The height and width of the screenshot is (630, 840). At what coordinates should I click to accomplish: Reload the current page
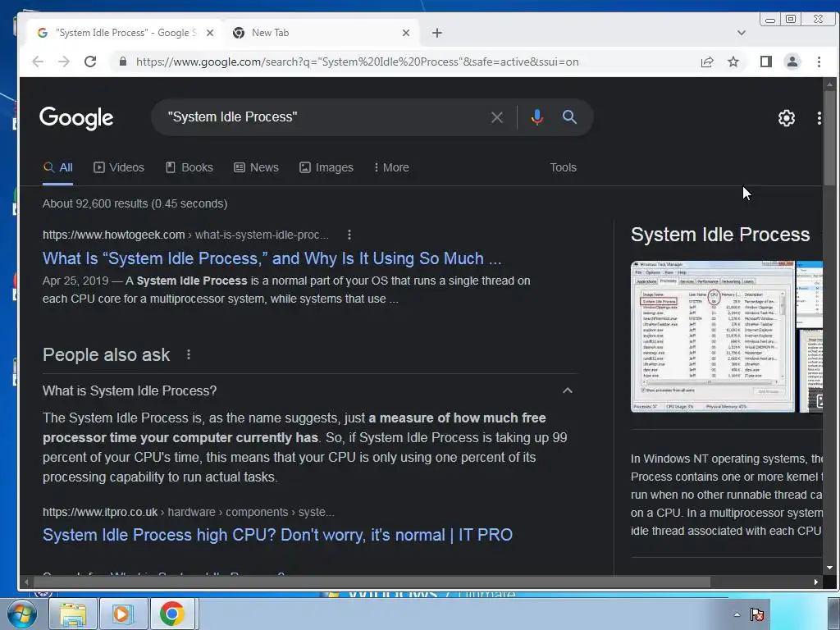(90, 62)
